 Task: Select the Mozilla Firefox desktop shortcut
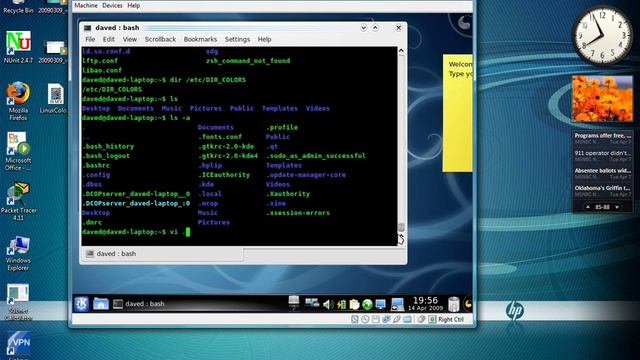(18, 101)
